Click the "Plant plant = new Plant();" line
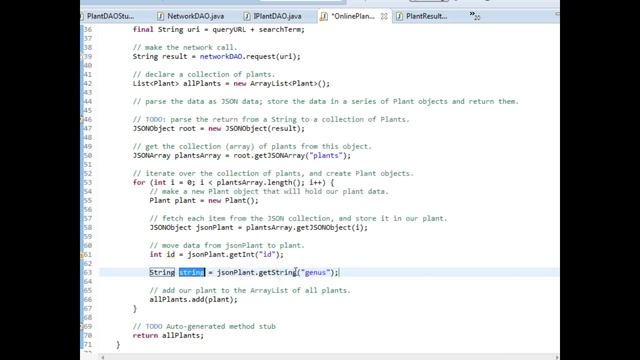640x360 pixels. (x=204, y=201)
